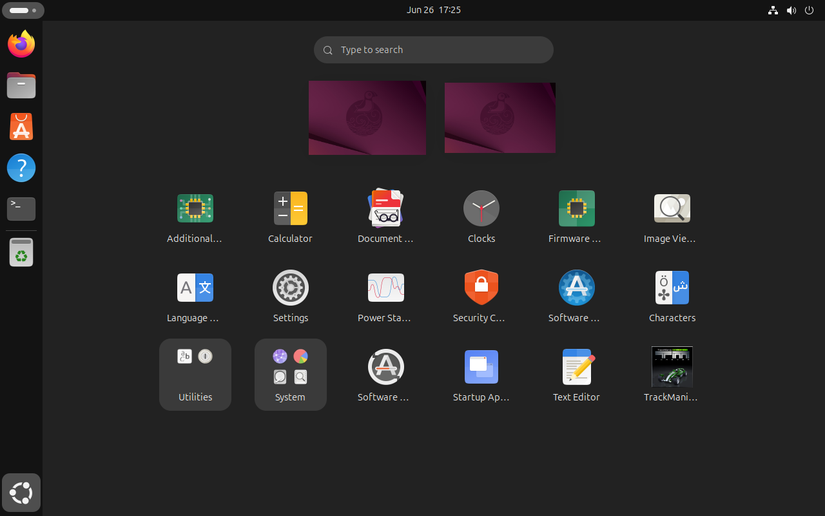Open the network status icon menu

pyautogui.click(x=773, y=10)
